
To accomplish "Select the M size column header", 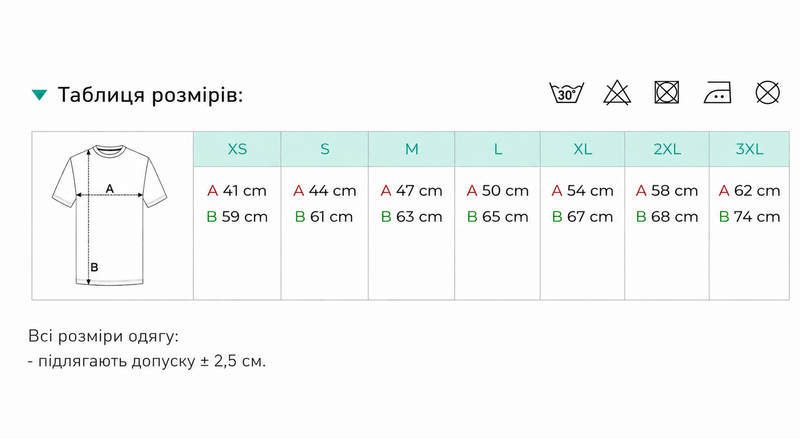I will [x=412, y=149].
